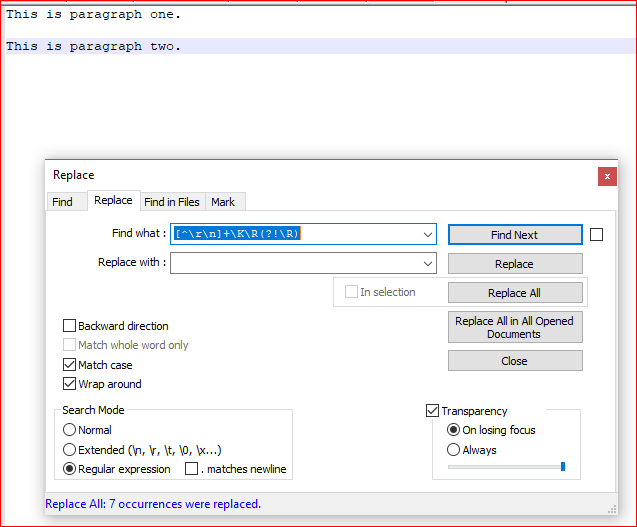Uncheck the Transparency checkbox
The image size is (637, 527).
click(432, 411)
